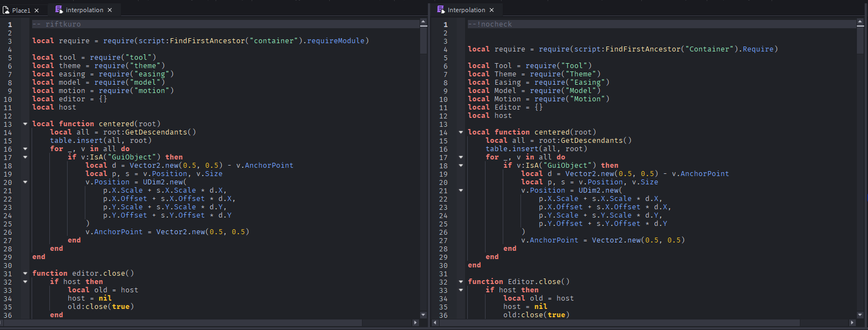Click 'local editor = {}' line in left pane
The width and height of the screenshot is (868, 330).
70,99
